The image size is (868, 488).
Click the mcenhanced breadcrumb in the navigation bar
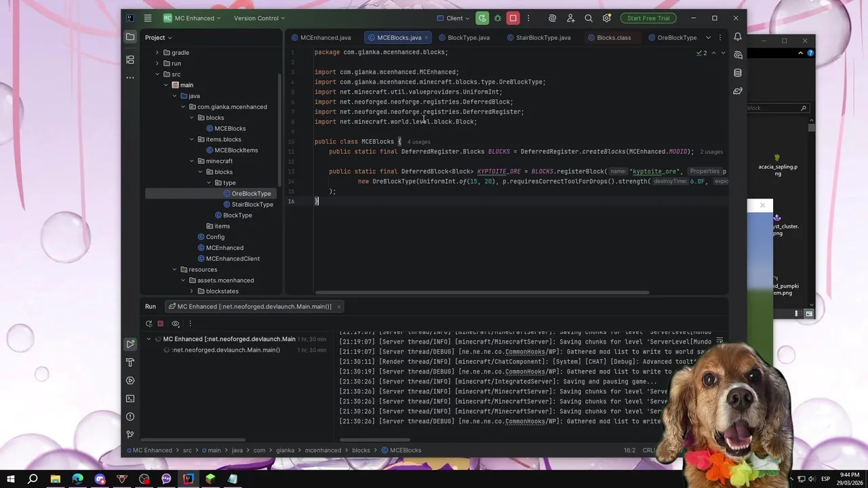coord(323,450)
